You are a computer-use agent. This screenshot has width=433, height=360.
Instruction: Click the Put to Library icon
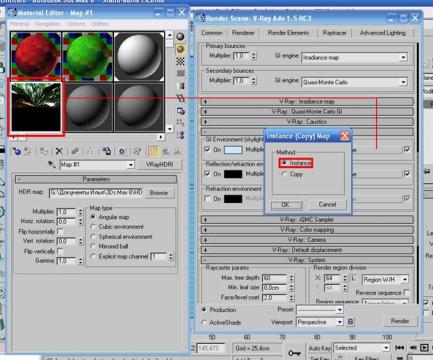(106, 152)
